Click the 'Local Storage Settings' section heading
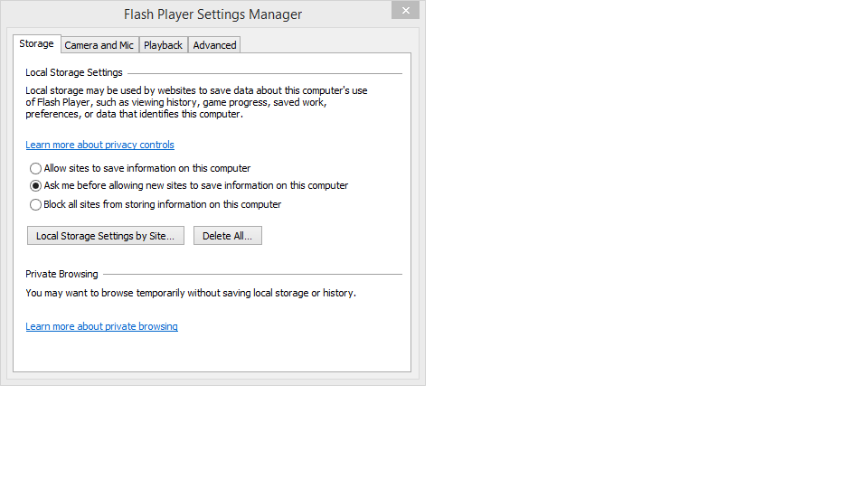Image resolution: width=868 pixels, height=488 pixels. [x=74, y=73]
